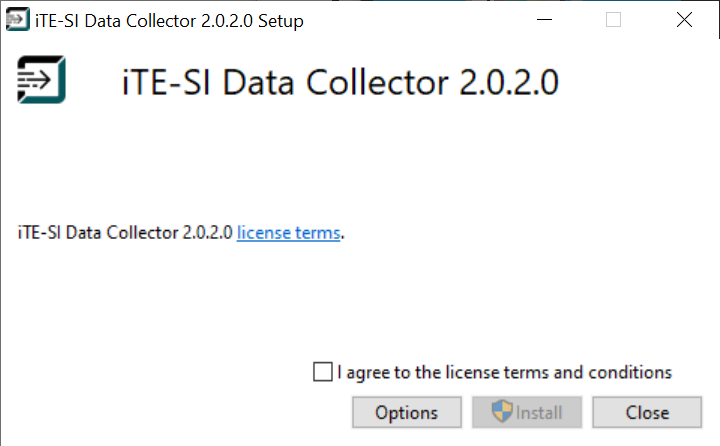Tick the license agreement checkbox

(x=322, y=372)
